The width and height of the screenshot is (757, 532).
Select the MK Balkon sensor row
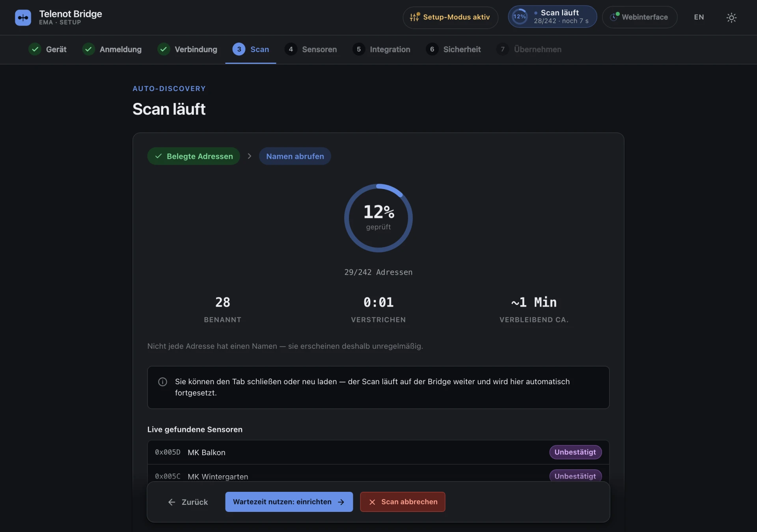(x=378, y=452)
